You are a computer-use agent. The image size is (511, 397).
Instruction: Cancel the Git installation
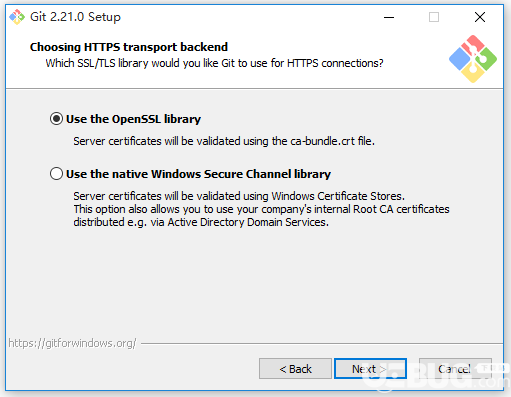455,369
